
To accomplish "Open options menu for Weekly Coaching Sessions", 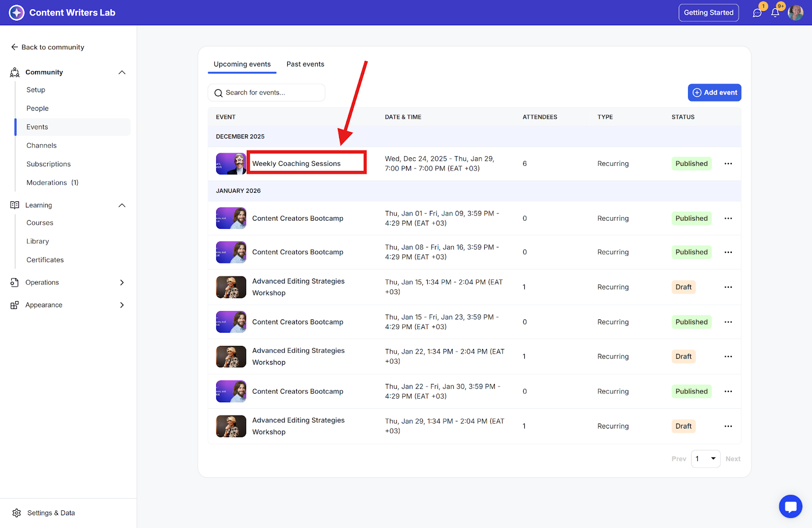I will coord(728,163).
